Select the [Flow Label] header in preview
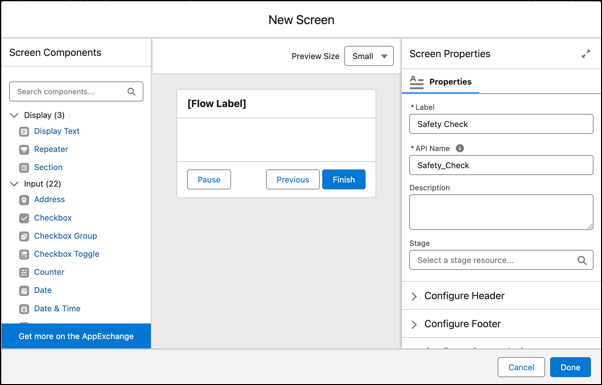Image resolution: width=602 pixels, height=385 pixels. (x=217, y=104)
